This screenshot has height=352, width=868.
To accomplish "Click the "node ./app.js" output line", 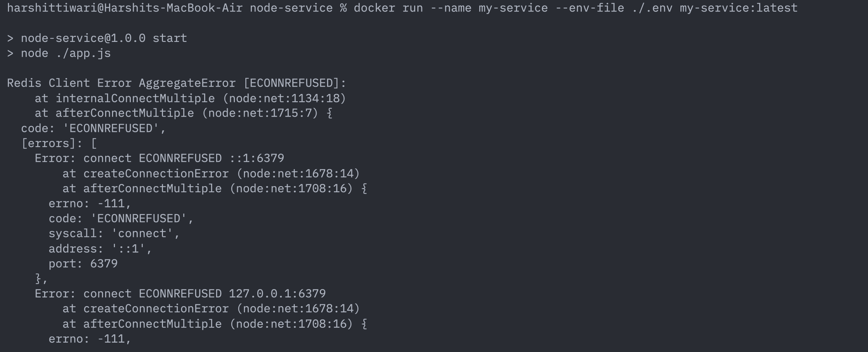I will point(65,53).
